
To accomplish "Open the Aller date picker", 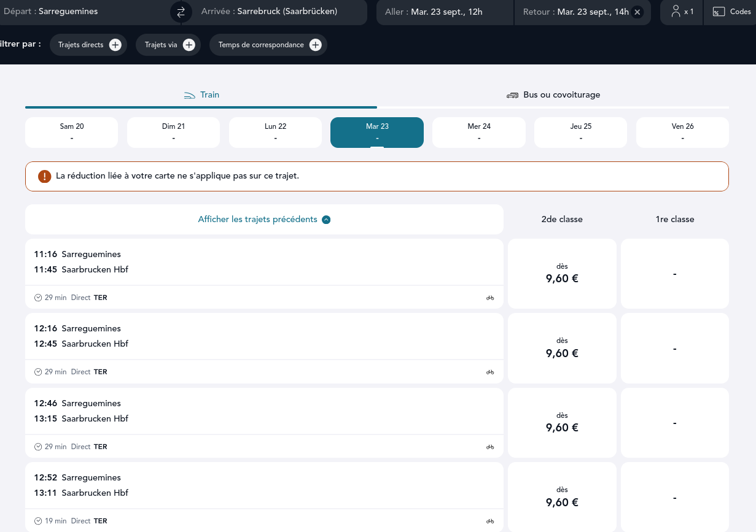I will pyautogui.click(x=444, y=12).
